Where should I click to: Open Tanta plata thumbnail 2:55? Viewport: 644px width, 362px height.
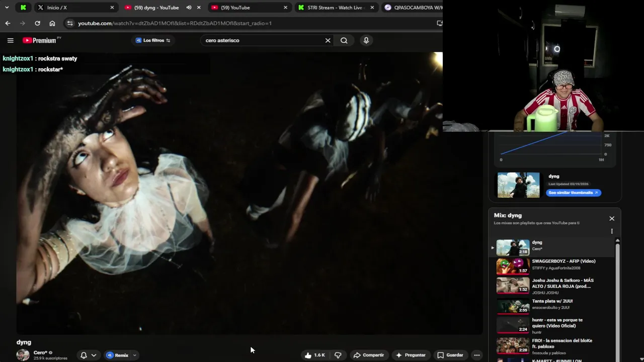(x=513, y=306)
